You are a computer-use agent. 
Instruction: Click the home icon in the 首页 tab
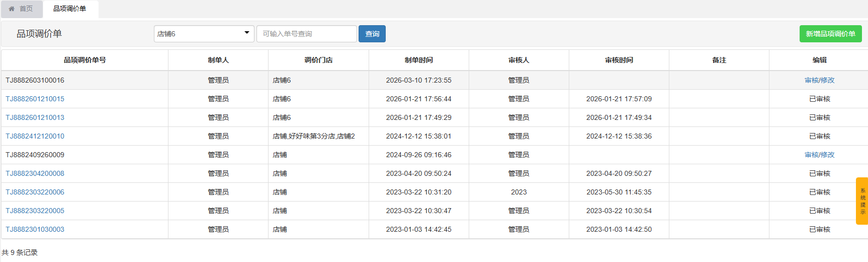(x=12, y=9)
